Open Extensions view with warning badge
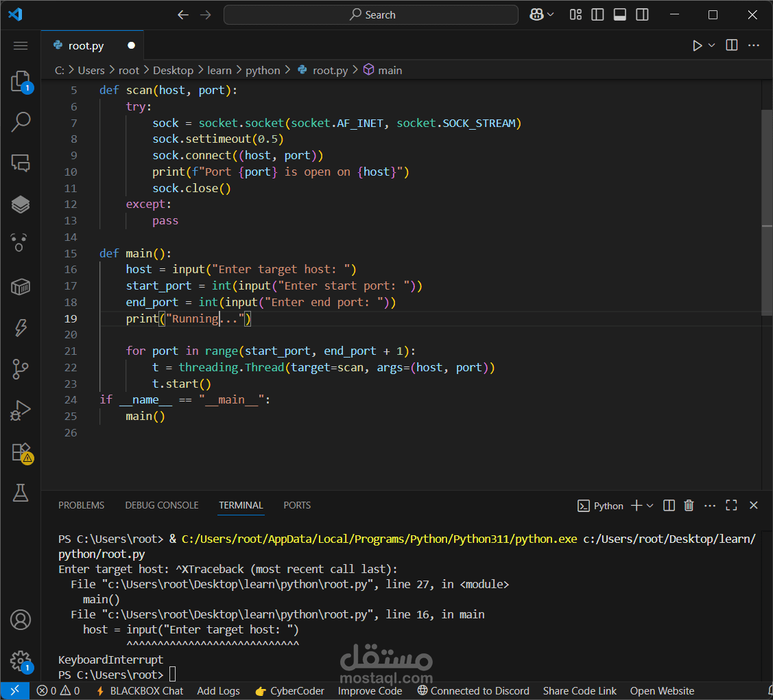Viewport: 773px width, 700px height. pyautogui.click(x=22, y=452)
